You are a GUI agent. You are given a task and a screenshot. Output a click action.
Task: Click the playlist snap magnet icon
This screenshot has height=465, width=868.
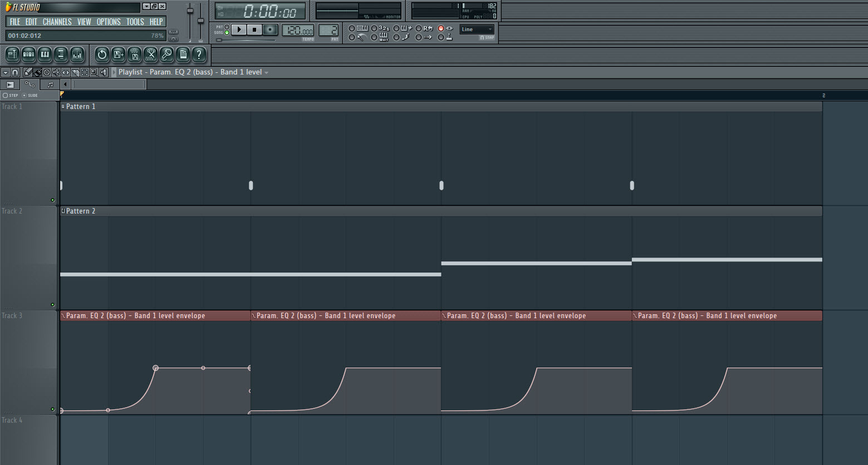15,72
